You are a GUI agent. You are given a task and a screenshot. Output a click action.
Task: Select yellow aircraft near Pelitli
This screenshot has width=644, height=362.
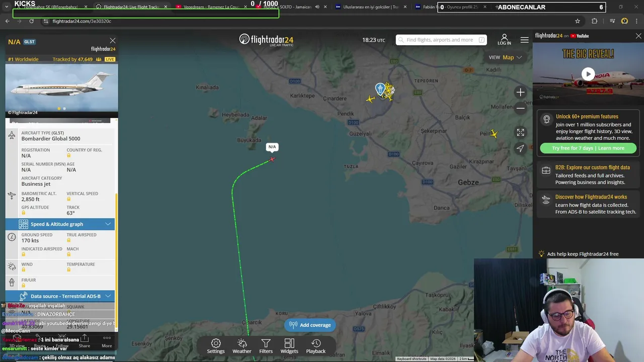(x=494, y=134)
